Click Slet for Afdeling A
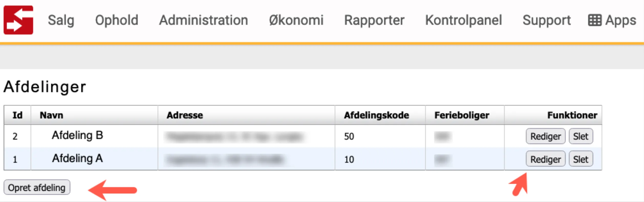This screenshot has width=644, height=202. [581, 159]
